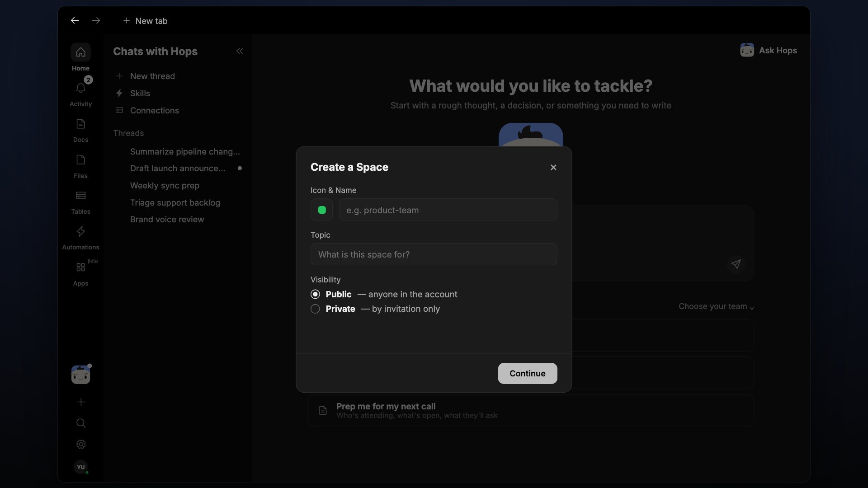Open the Home sidebar icon
This screenshot has height=488, width=868.
80,52
